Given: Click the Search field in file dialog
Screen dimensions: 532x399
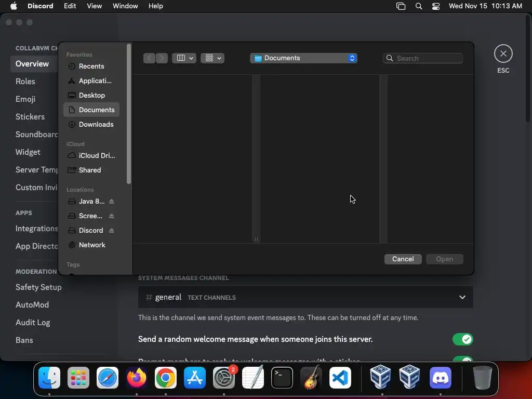Looking at the screenshot, I should pyautogui.click(x=423, y=58).
